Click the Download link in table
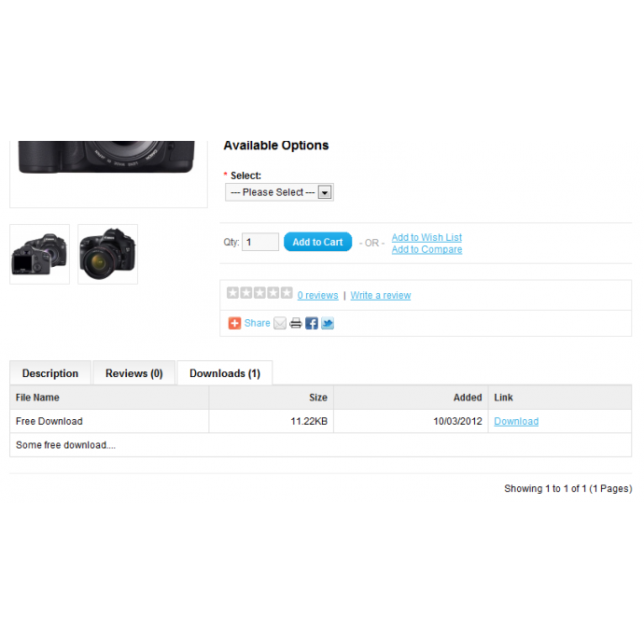Image resolution: width=644 pixels, height=644 pixels. [516, 421]
